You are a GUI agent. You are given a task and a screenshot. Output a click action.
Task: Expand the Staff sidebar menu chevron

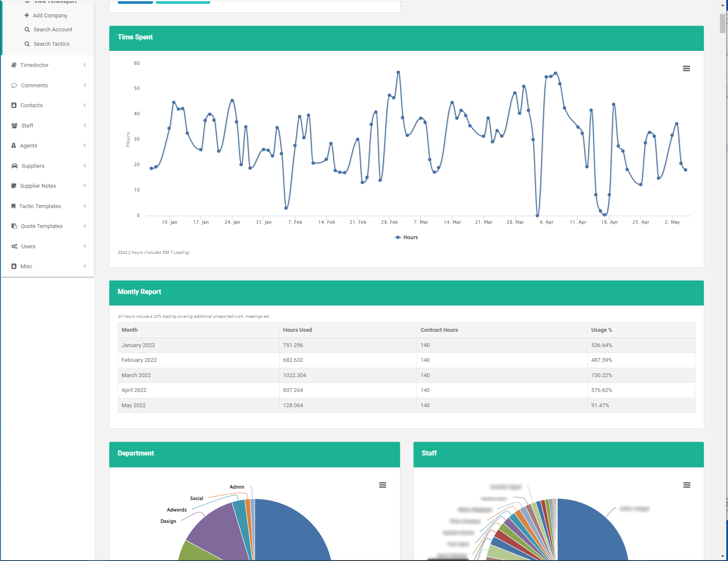[85, 125]
